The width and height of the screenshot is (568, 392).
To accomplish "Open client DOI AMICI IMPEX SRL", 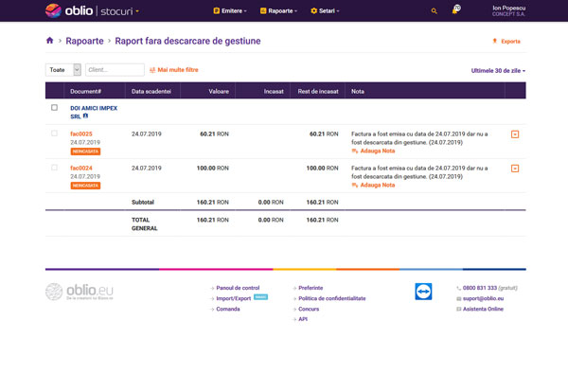I will pyautogui.click(x=94, y=112).
